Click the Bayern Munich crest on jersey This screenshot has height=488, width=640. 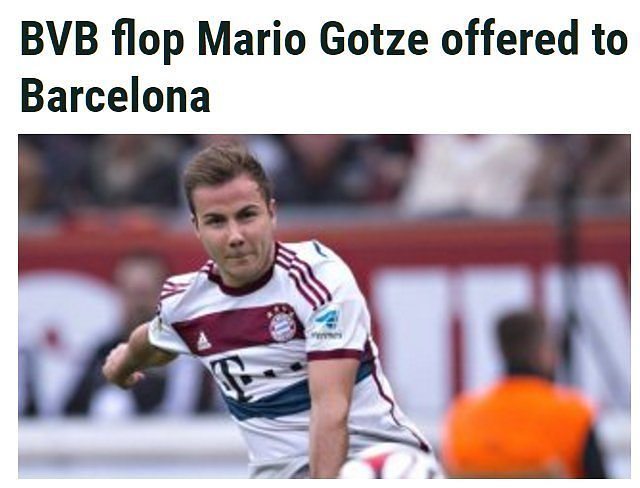click(x=282, y=327)
